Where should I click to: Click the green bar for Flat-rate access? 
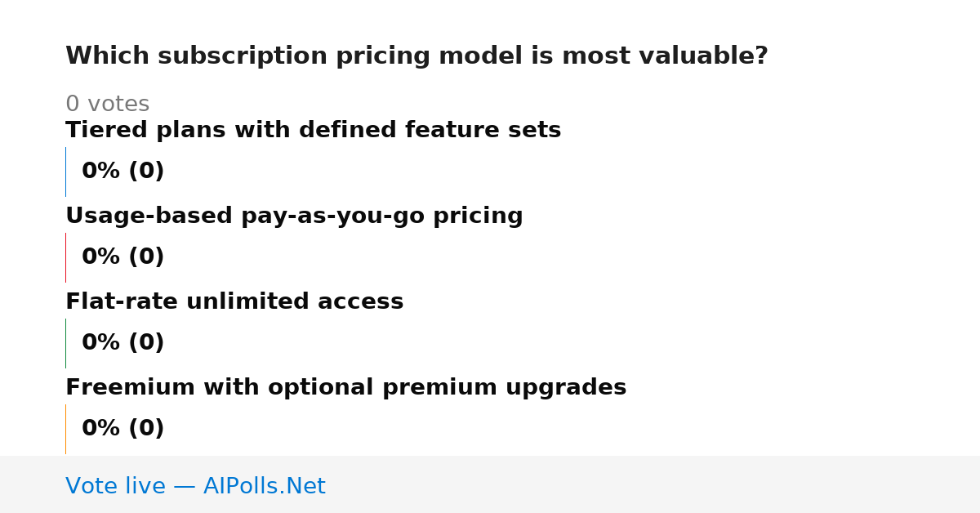coord(65,343)
